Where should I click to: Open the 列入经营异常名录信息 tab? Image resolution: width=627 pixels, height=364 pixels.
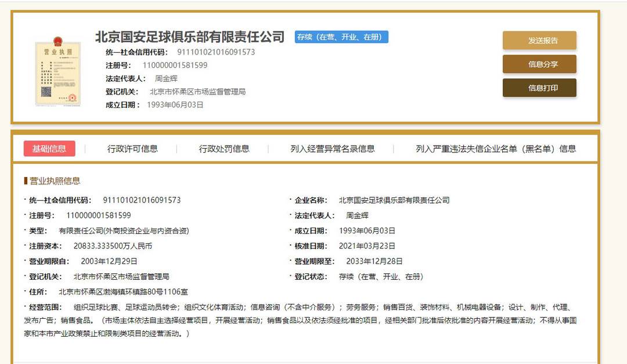pyautogui.click(x=332, y=149)
